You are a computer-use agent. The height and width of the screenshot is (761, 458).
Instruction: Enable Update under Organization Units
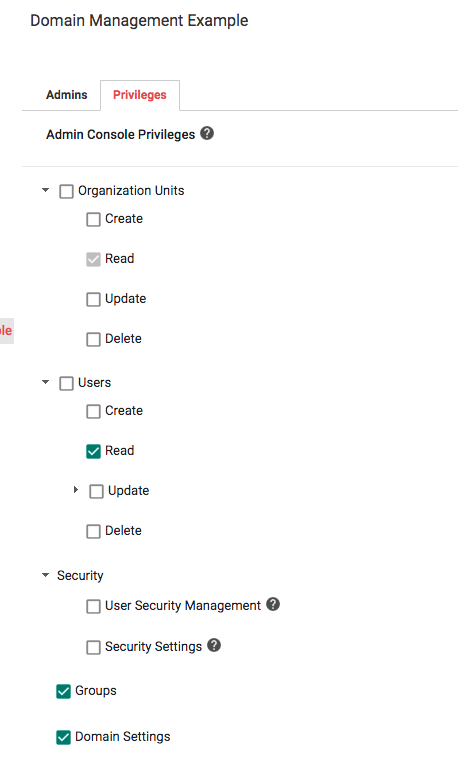(x=94, y=299)
